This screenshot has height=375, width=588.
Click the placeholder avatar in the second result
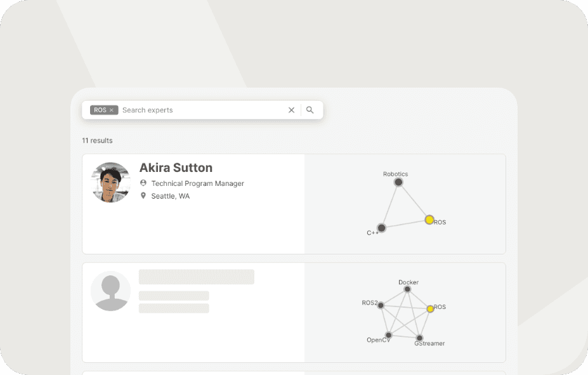(x=111, y=291)
